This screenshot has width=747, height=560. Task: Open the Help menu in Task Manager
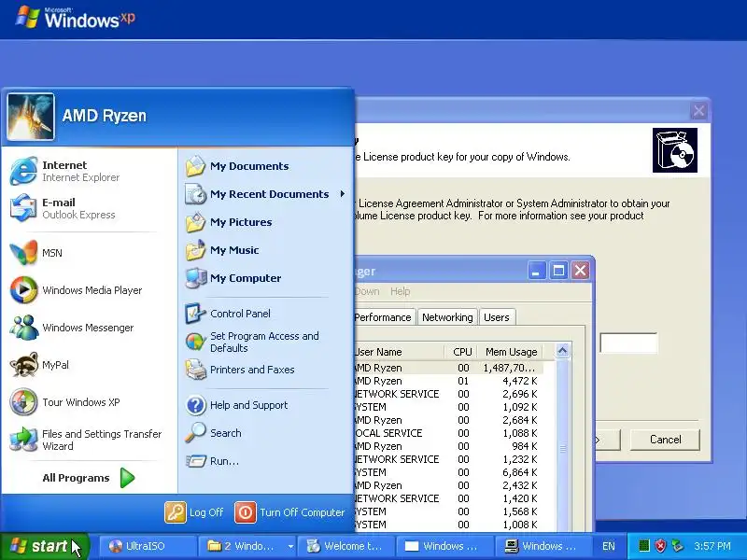[x=400, y=291]
